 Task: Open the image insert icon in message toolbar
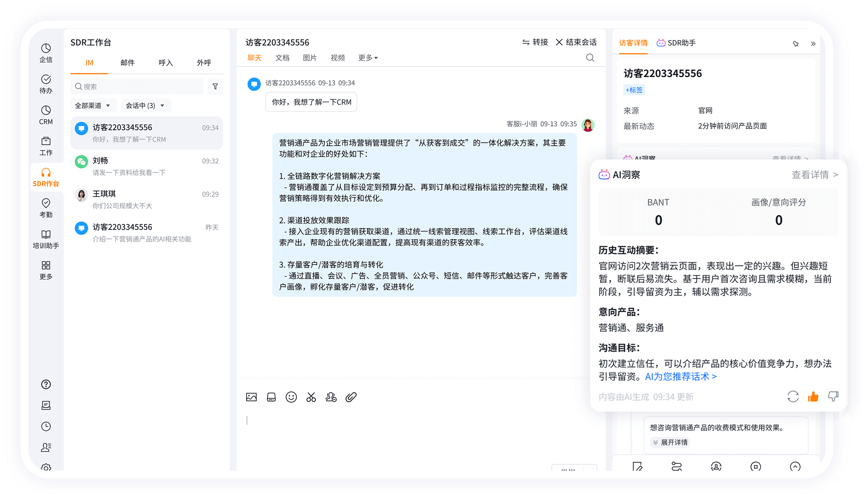[251, 397]
